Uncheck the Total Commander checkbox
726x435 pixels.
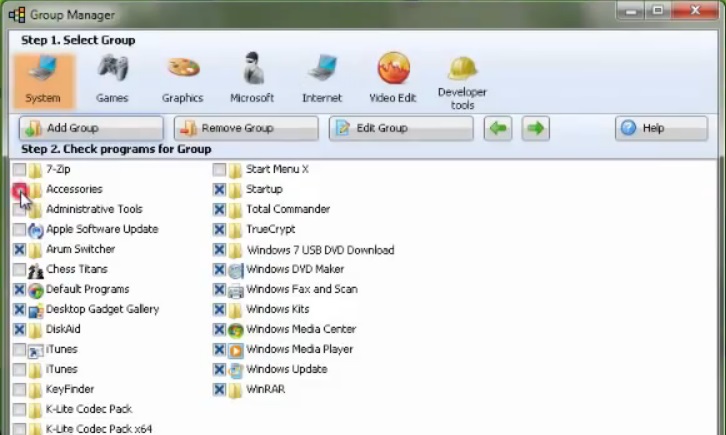pyautogui.click(x=219, y=209)
